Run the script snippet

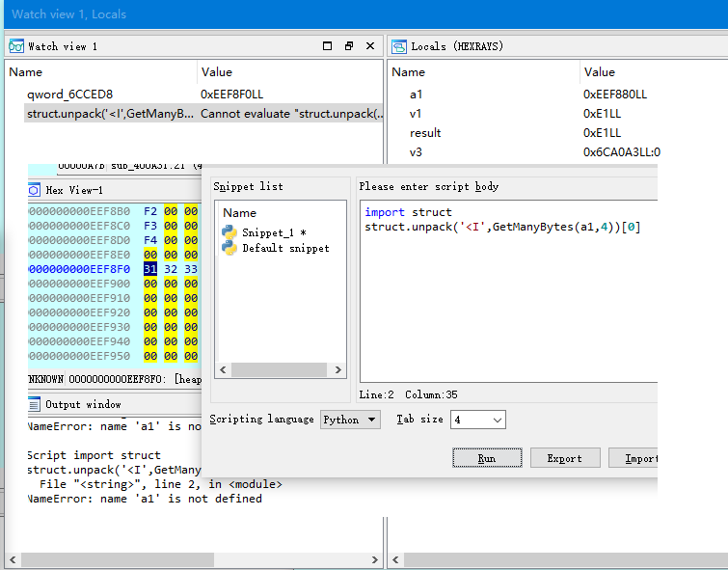pos(487,458)
